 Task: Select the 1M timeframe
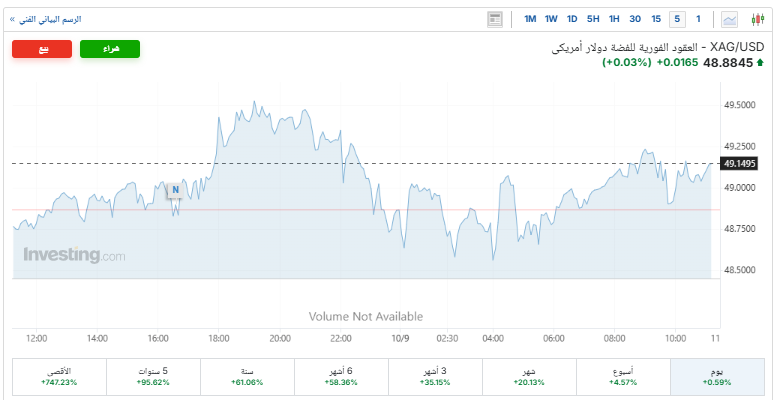point(530,19)
